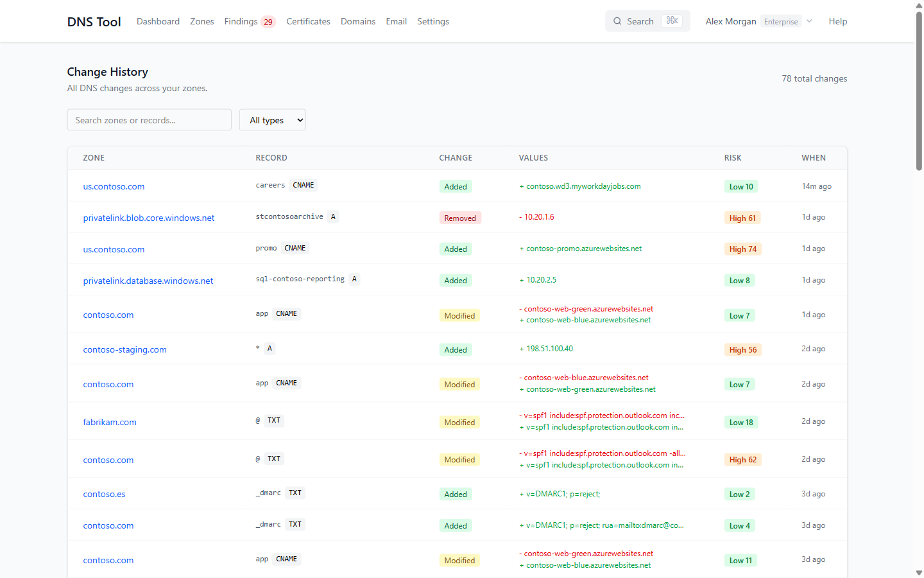The width and height of the screenshot is (924, 578).
Task: Click the High 74 risk badge
Action: [x=743, y=249]
